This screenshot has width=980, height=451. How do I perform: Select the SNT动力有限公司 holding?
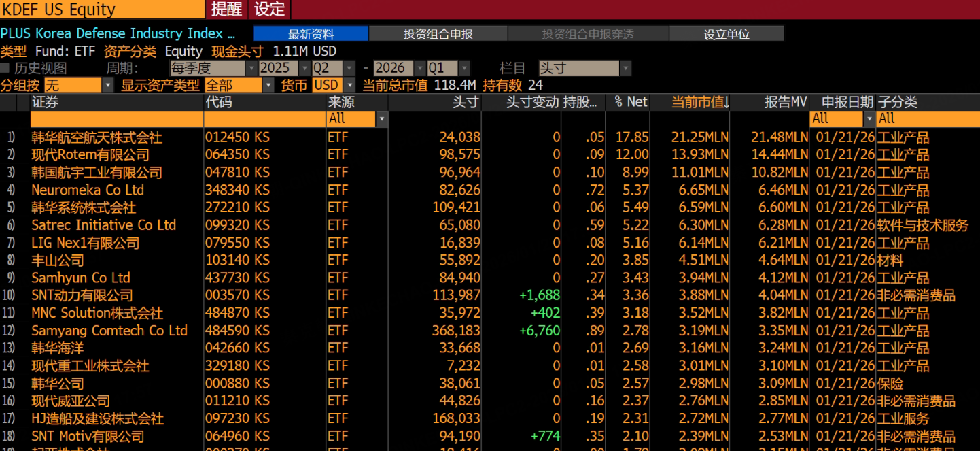click(x=82, y=295)
